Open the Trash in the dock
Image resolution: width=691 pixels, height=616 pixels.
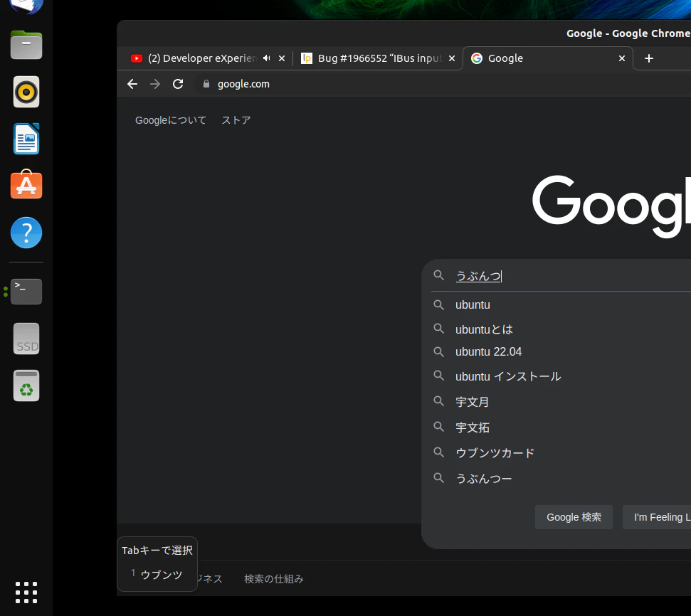26,386
